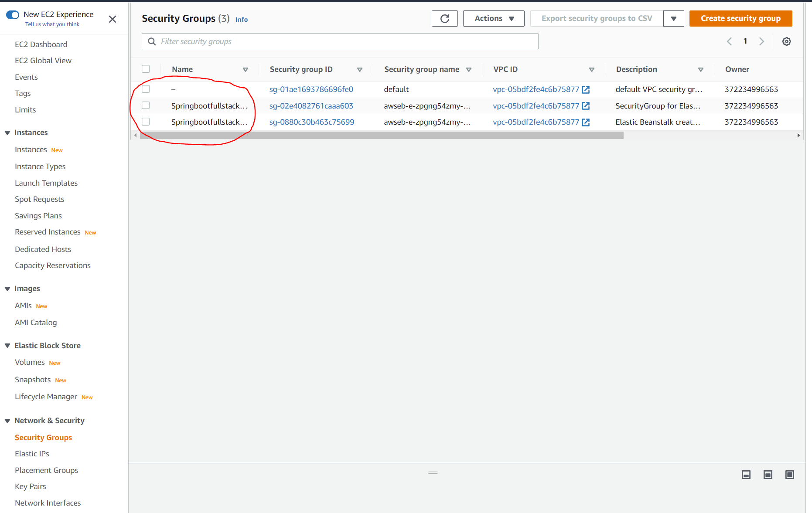This screenshot has width=812, height=513.
Task: Open Tell us what you think link
Action: point(52,24)
